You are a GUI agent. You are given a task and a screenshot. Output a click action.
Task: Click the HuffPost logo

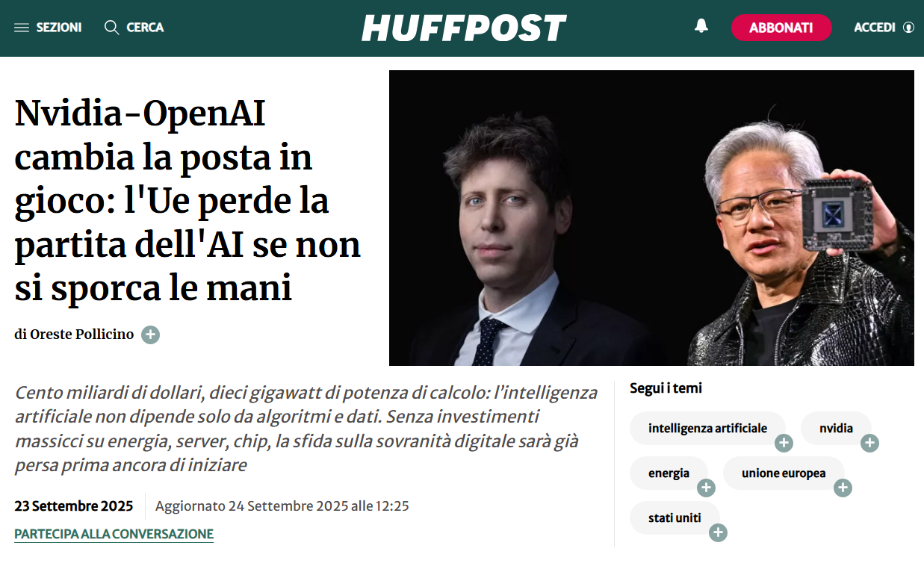pyautogui.click(x=464, y=28)
